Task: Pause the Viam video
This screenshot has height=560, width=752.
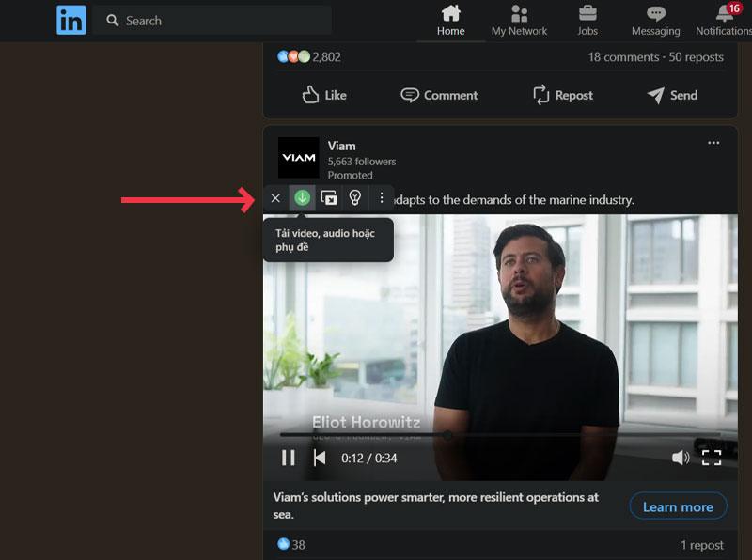Action: pyautogui.click(x=289, y=458)
